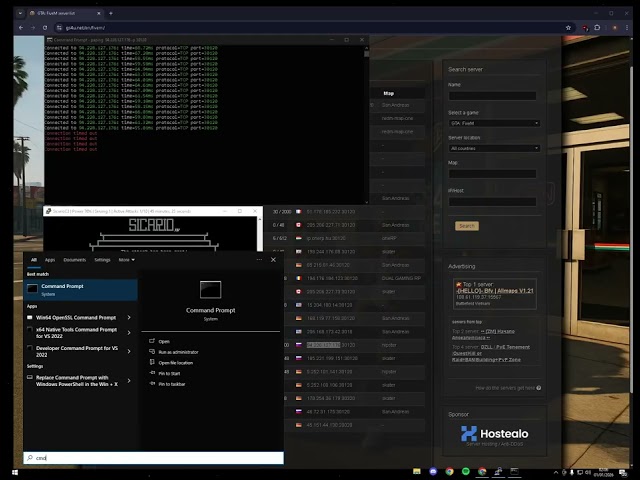The height and width of the screenshot is (480, 640).
Task: Click Name field in Search server panel
Action: click(x=492, y=96)
